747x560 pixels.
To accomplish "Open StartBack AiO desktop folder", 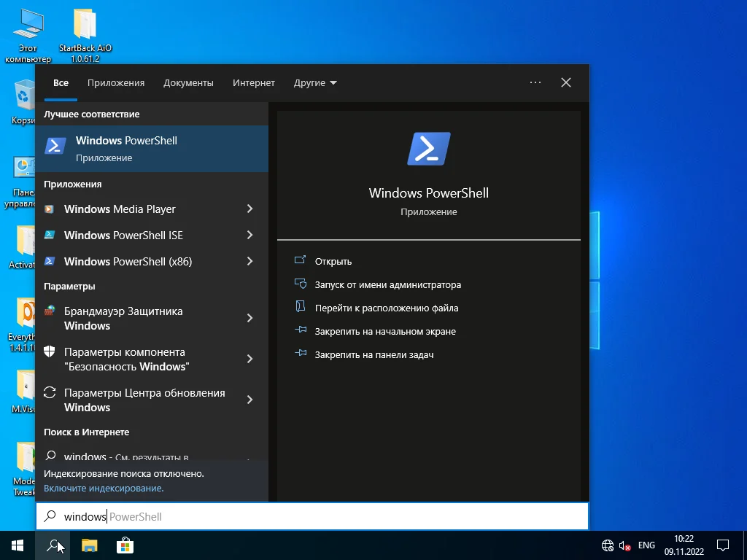I will pos(85,26).
